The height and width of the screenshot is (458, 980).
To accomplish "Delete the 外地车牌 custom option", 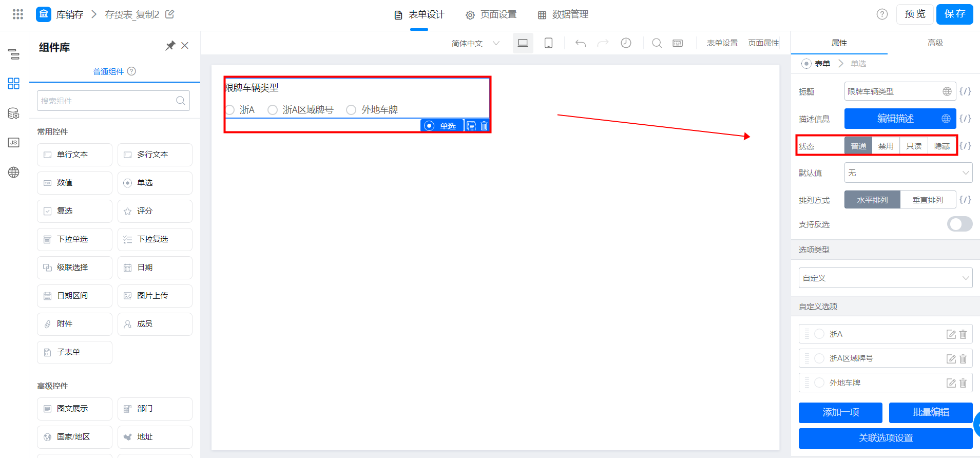I will [x=963, y=383].
